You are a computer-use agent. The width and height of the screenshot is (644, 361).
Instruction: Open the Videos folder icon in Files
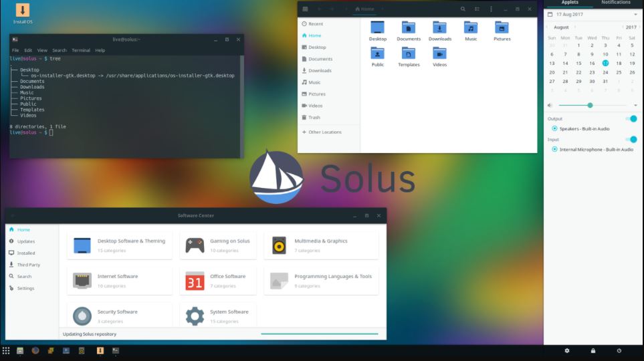click(x=439, y=53)
